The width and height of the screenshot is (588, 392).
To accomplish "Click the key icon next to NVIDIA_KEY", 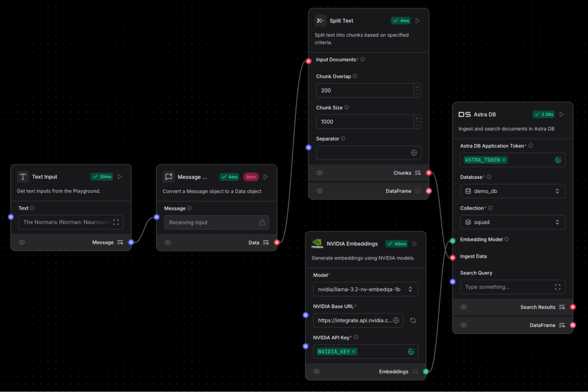I will point(411,351).
